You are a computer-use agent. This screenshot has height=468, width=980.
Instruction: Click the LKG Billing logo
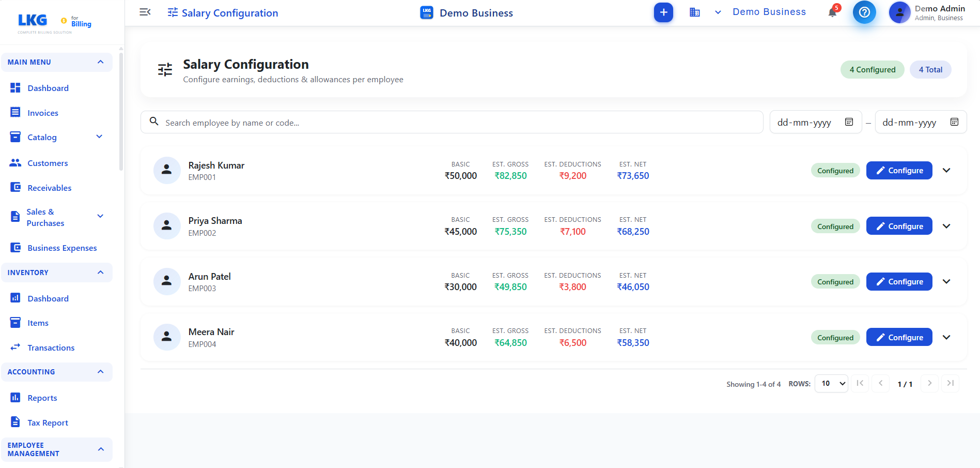click(x=54, y=22)
